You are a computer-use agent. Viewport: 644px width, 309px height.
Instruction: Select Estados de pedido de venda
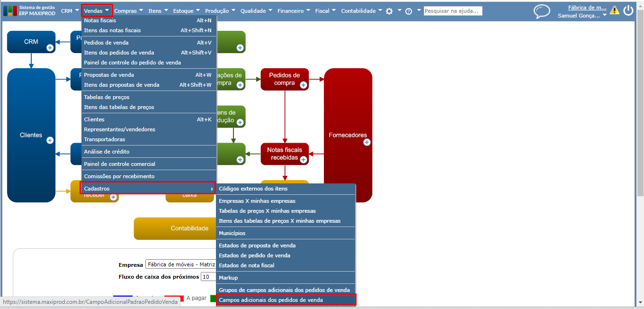[x=286, y=255]
